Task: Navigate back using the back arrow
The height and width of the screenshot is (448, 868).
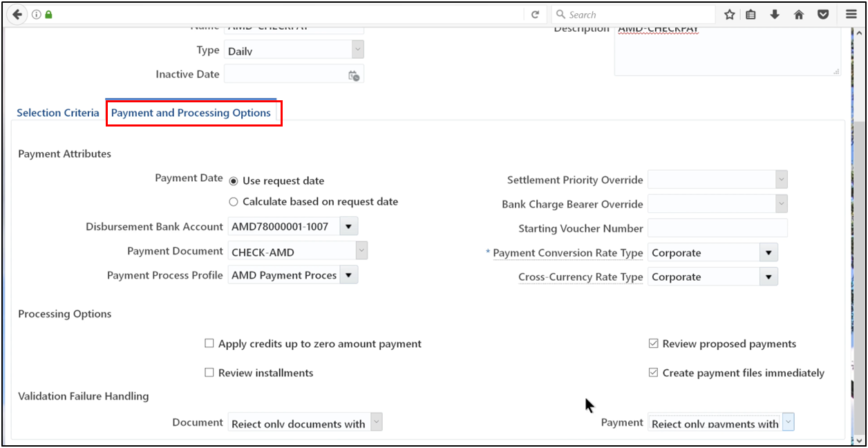Action: point(17,14)
